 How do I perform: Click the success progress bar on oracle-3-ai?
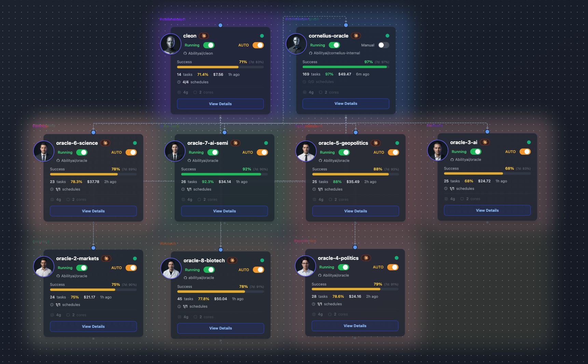[x=487, y=173]
